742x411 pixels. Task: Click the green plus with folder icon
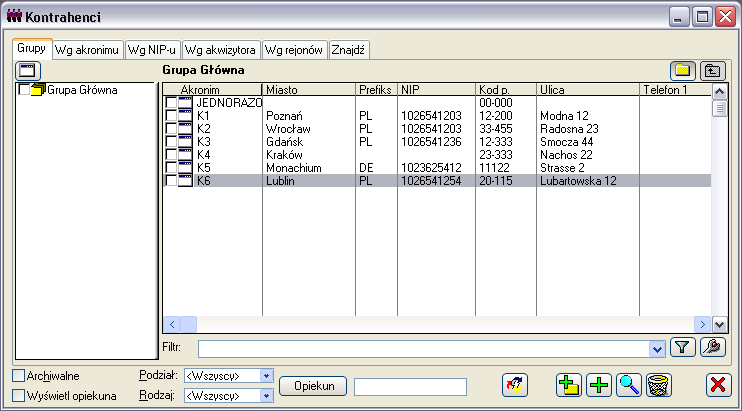pyautogui.click(x=569, y=385)
